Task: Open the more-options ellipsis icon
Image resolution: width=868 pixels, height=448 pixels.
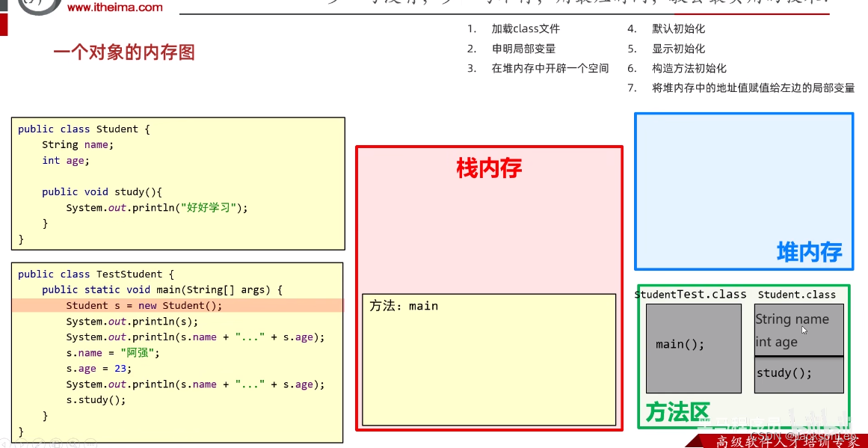Action: pyautogui.click(x=90, y=443)
